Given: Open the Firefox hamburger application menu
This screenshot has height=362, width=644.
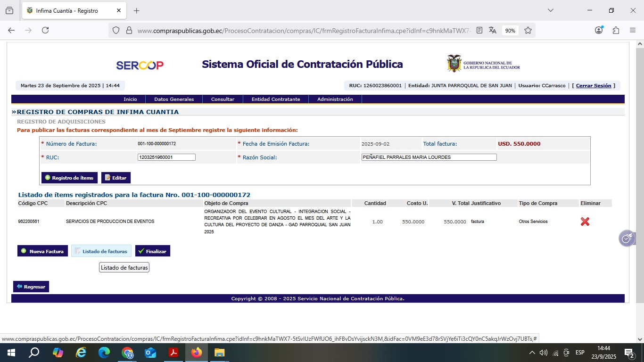Looking at the screenshot, I should (633, 30).
